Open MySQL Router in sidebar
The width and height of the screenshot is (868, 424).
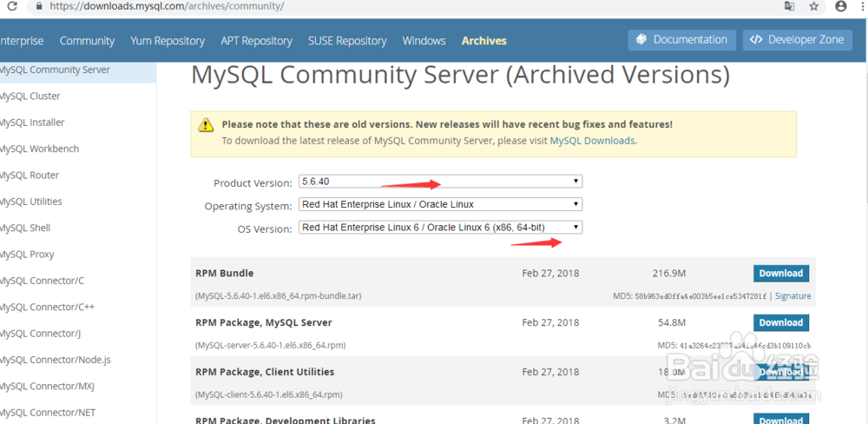pyautogui.click(x=30, y=176)
